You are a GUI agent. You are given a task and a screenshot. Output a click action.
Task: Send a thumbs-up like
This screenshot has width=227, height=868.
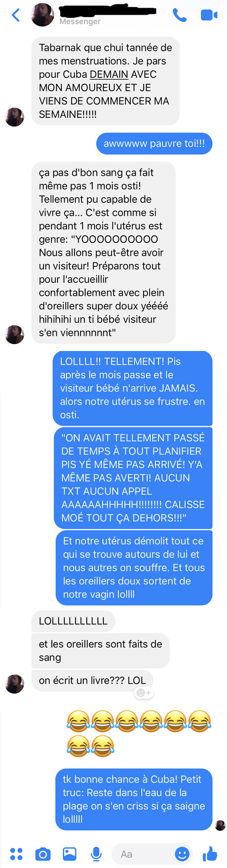pos(210,854)
